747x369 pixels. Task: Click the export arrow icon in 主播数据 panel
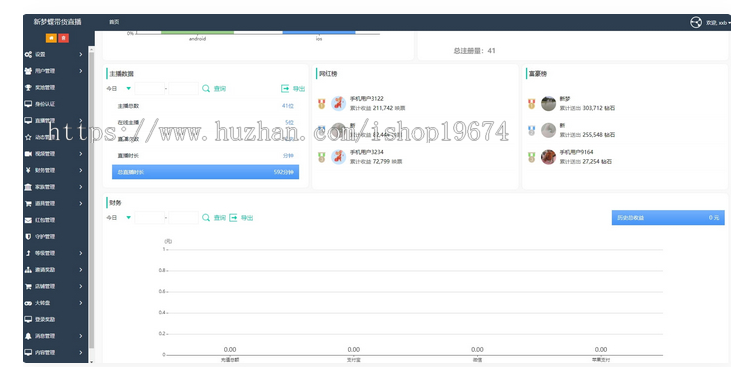[285, 89]
